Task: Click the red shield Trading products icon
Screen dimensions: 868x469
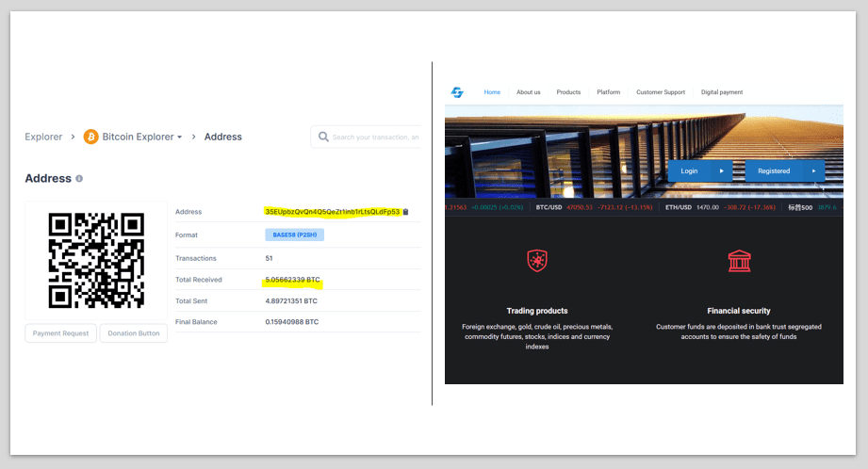Action: (x=537, y=261)
